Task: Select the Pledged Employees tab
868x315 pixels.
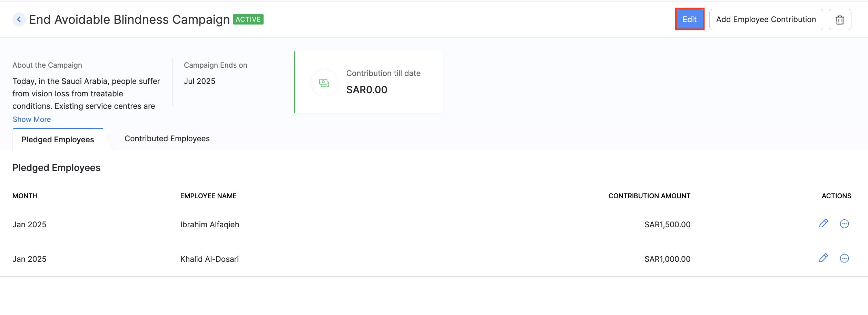Action: (x=58, y=140)
